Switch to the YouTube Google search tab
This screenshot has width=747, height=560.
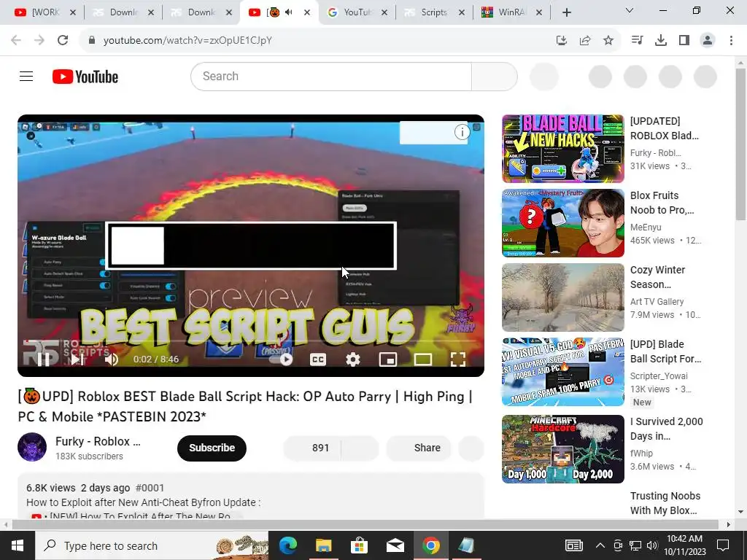[357, 12]
